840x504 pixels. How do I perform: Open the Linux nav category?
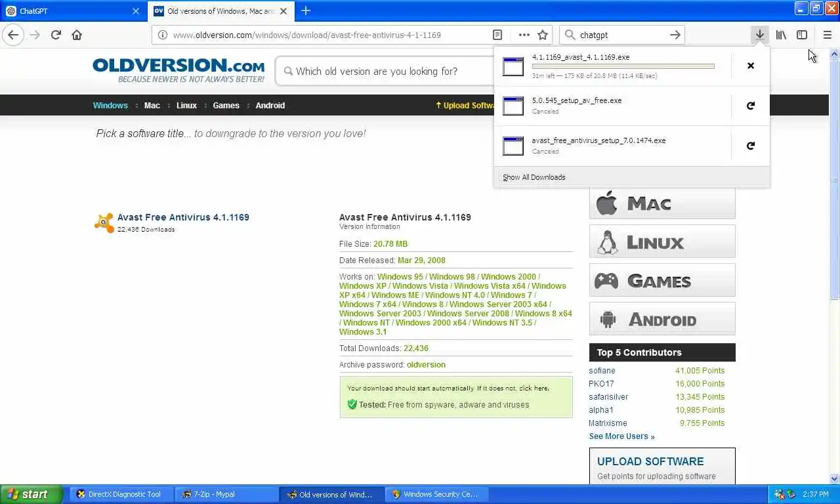click(x=186, y=105)
